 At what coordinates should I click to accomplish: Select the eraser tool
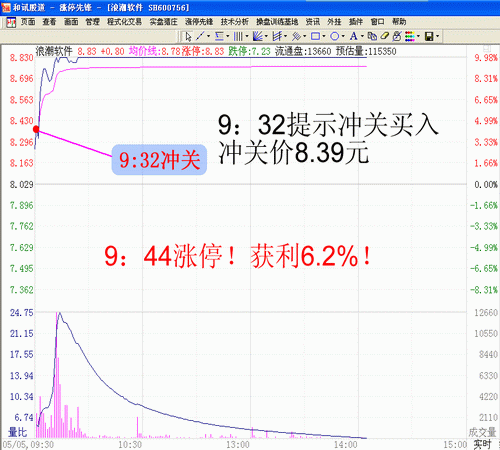(384, 36)
